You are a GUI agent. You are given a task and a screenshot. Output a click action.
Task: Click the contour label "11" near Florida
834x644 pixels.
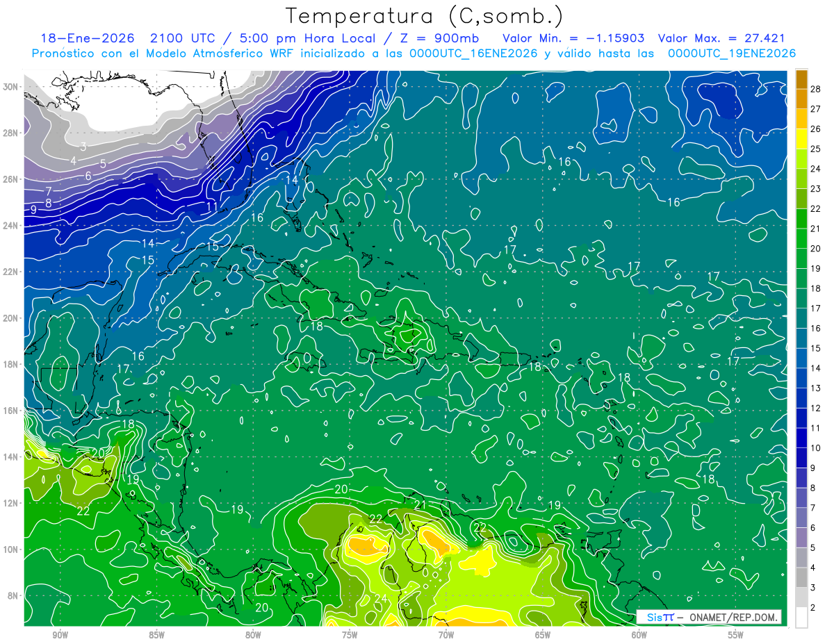click(212, 207)
